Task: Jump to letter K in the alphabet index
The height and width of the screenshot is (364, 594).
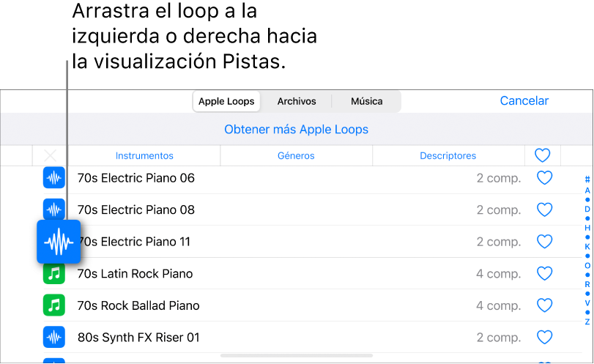Action: coord(587,247)
